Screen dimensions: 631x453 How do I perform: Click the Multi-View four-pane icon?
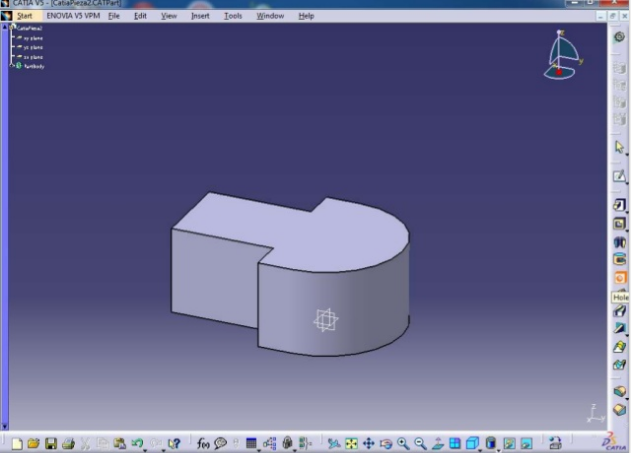455,443
